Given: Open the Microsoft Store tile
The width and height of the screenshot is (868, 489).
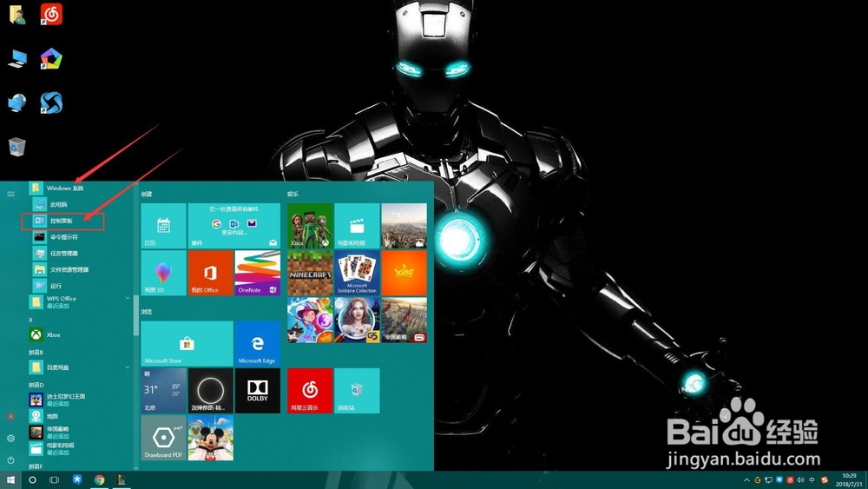Looking at the screenshot, I should [187, 343].
